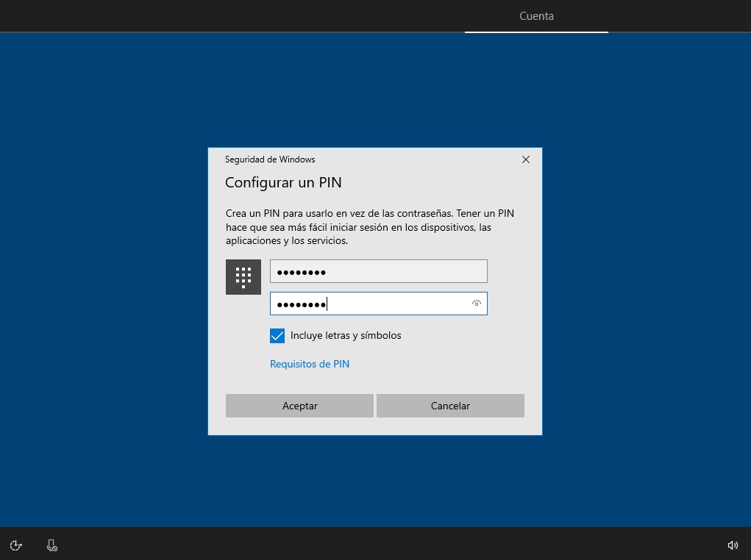
Task: Select the Cuenta tab at top
Action: pos(536,15)
